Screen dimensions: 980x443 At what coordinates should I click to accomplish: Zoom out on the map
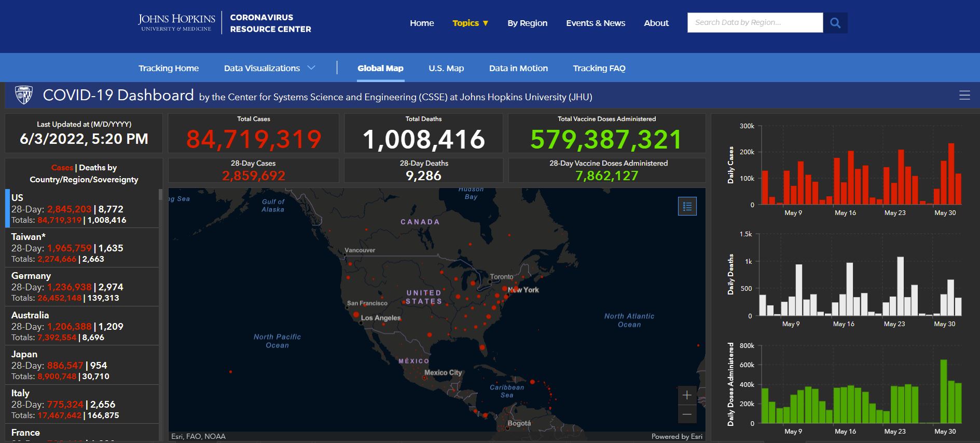tap(687, 414)
